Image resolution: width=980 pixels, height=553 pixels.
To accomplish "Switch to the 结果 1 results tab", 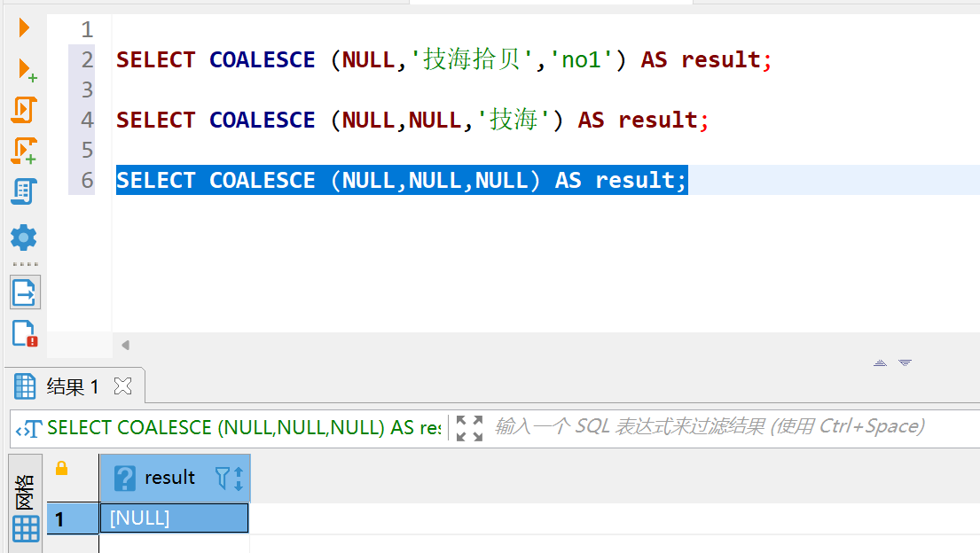I will 73,386.
